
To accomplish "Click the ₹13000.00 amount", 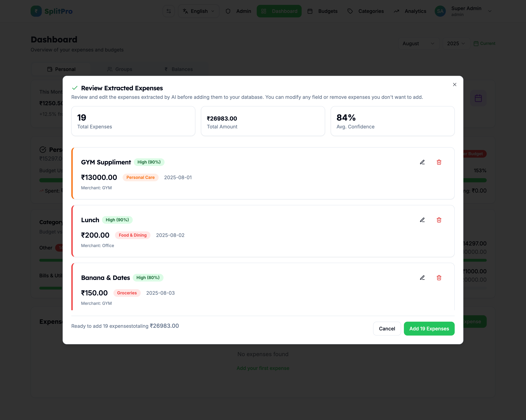I will click(x=99, y=177).
